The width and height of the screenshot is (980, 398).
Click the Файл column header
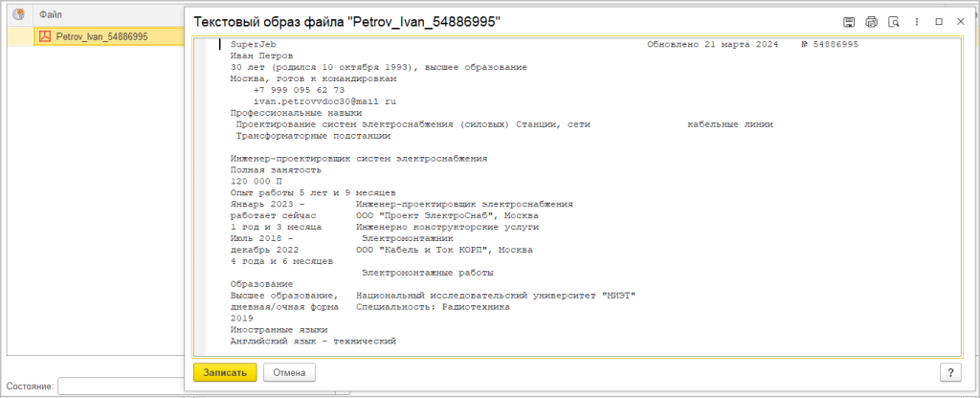[x=51, y=13]
